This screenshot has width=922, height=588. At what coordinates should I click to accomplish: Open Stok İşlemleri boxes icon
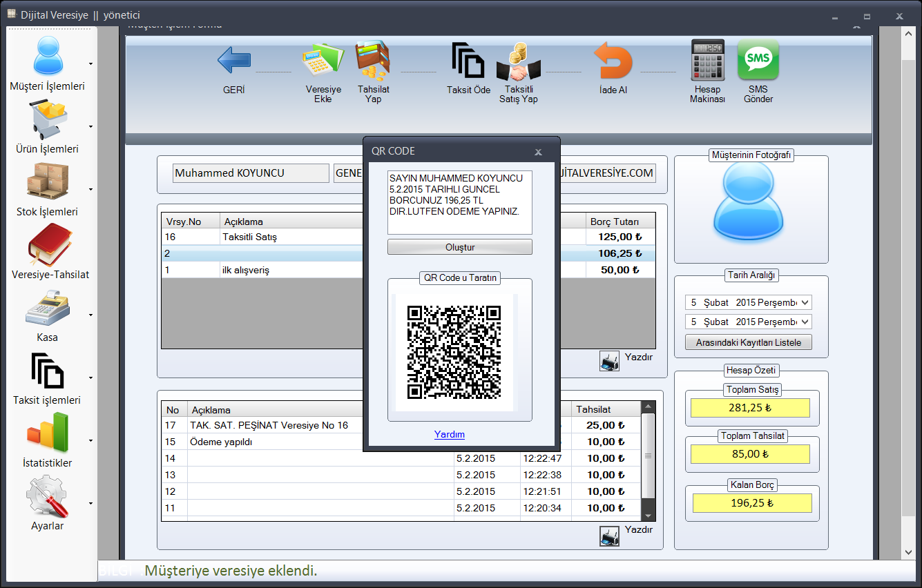48,182
